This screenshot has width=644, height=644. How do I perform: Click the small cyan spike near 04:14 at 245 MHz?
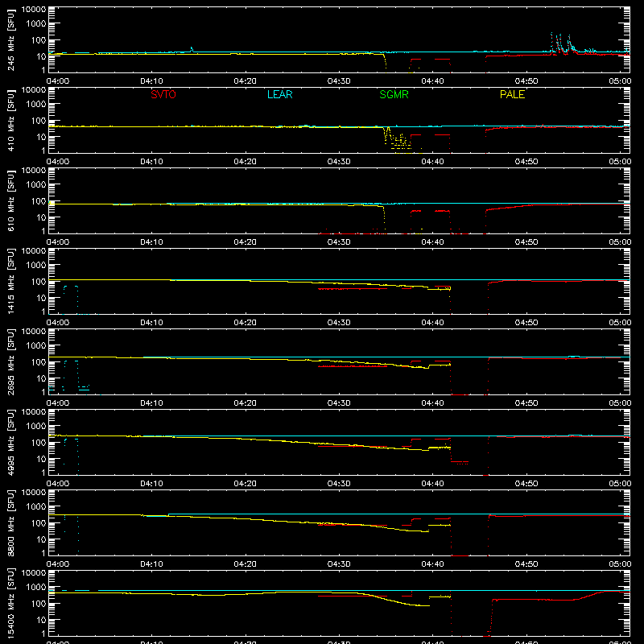pos(192,50)
